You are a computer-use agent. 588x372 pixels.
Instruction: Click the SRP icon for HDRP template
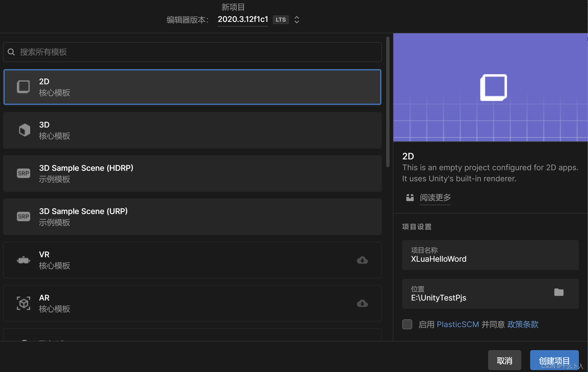click(x=24, y=173)
